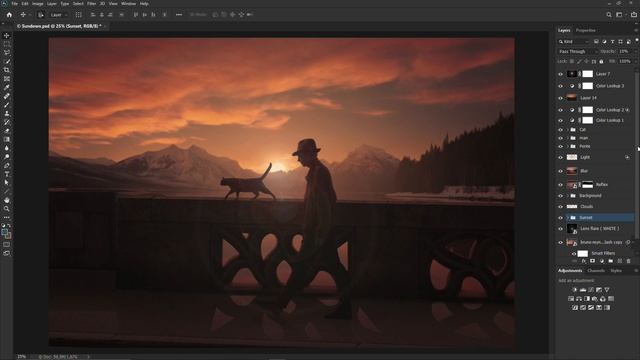Toggle visibility of the Blur layer
The height and width of the screenshot is (360, 640).
click(x=560, y=171)
